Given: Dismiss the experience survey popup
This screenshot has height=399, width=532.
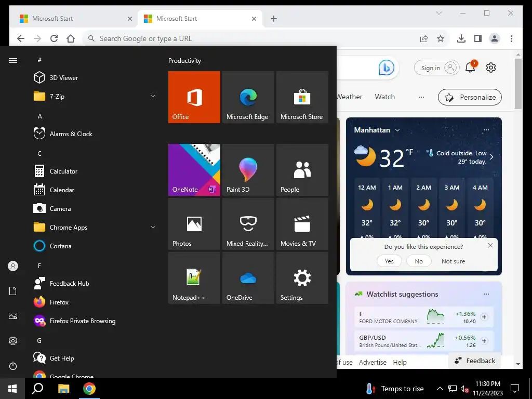Looking at the screenshot, I should tap(490, 245).
